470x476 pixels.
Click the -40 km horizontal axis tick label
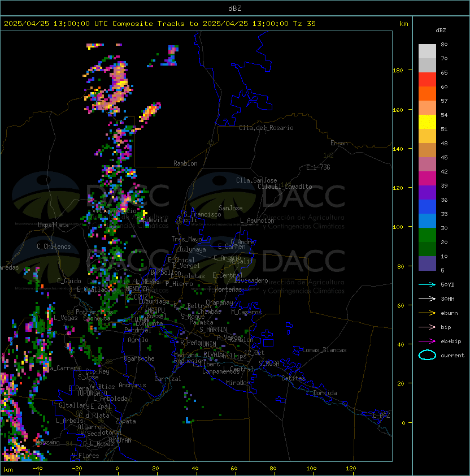[37, 469]
